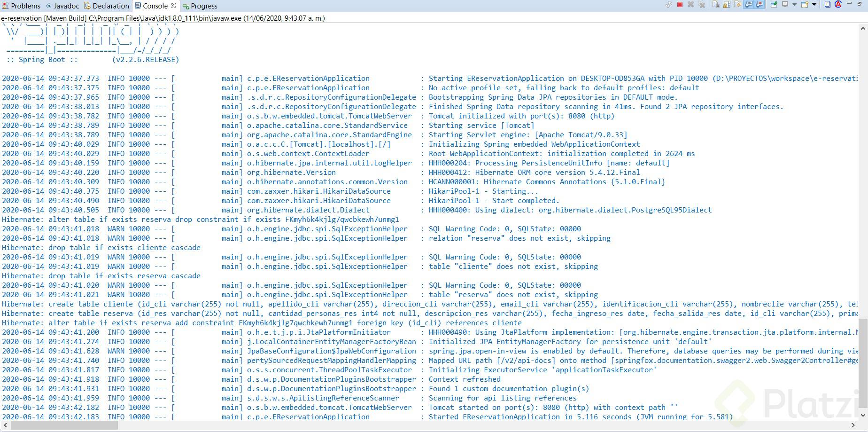Image resolution: width=868 pixels, height=432 pixels.
Task: Click the red letter A toolbar icon
Action: click(x=838, y=4)
